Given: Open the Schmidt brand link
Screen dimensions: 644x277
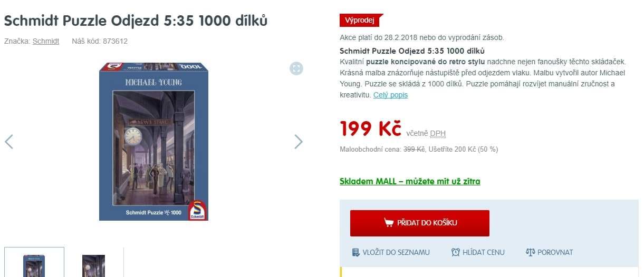Looking at the screenshot, I should click(46, 41).
